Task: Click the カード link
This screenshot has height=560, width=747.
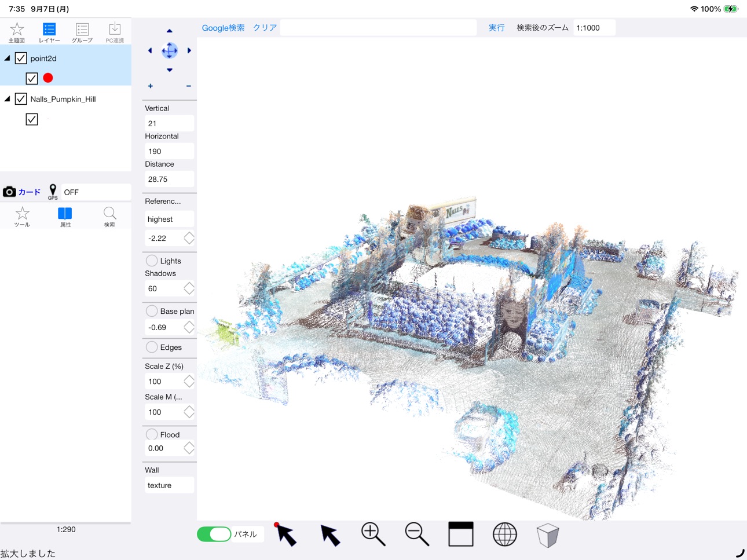Action: pos(30,192)
